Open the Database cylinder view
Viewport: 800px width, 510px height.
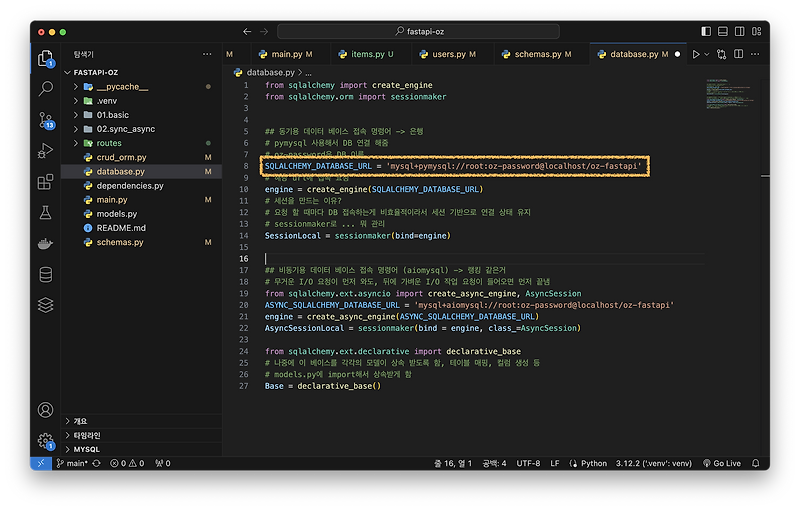45,275
